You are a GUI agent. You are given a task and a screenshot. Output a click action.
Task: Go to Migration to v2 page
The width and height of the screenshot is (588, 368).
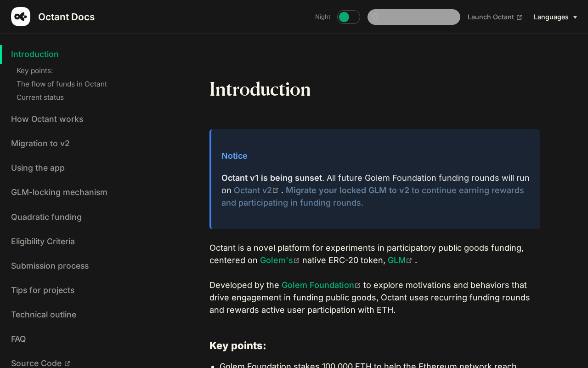tap(40, 144)
